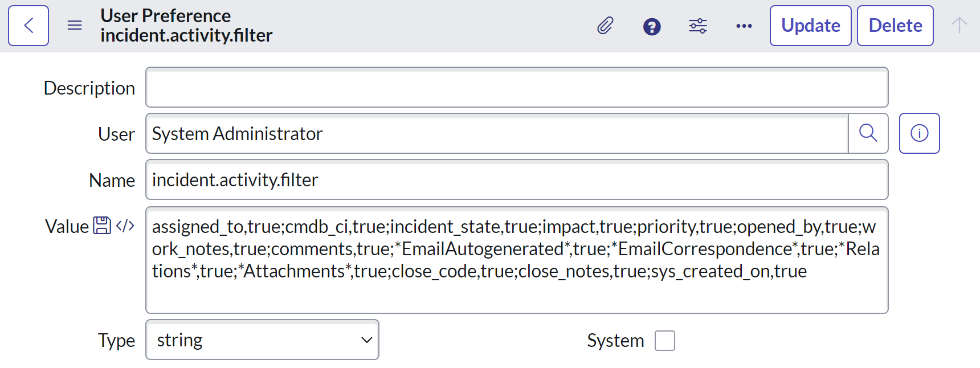The image size is (980, 368).
Task: Open User lookup using magnifier icon
Action: (x=868, y=133)
